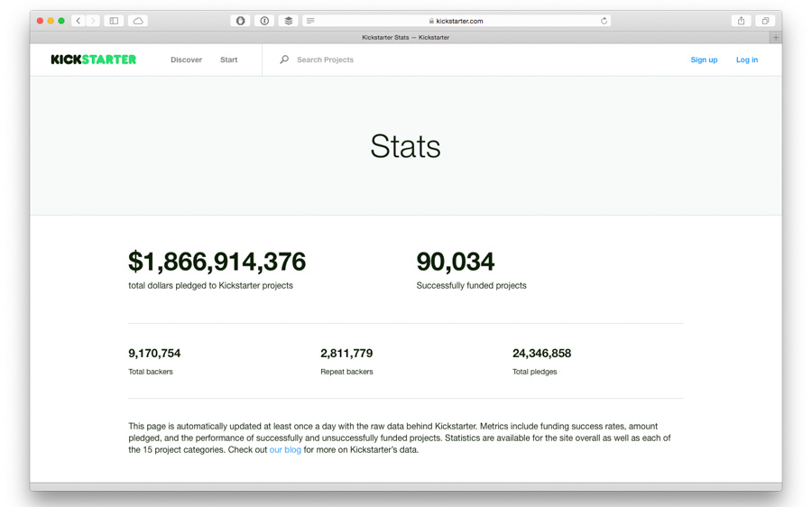The height and width of the screenshot is (507, 812).
Task: Click the 2,811,779 number
Action: 346,354
